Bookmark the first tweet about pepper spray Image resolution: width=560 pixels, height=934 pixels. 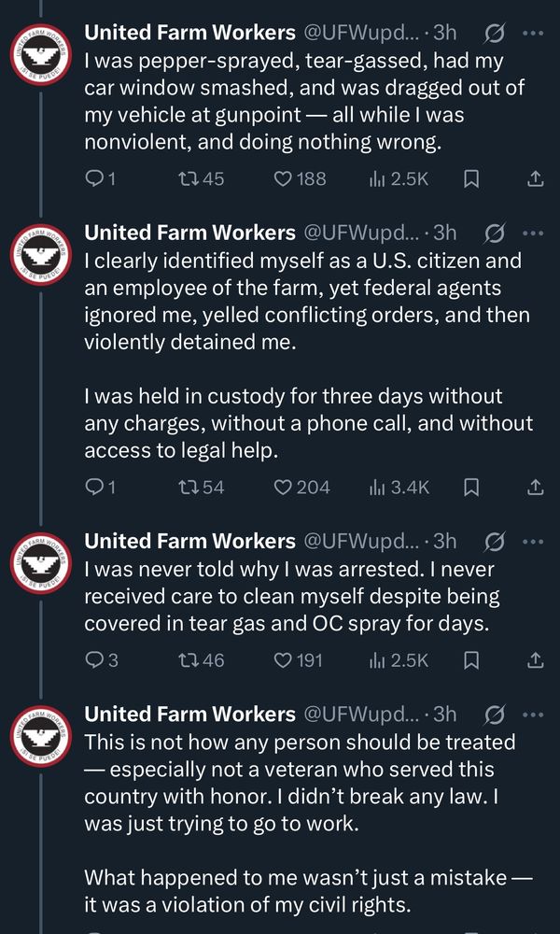pos(471,177)
